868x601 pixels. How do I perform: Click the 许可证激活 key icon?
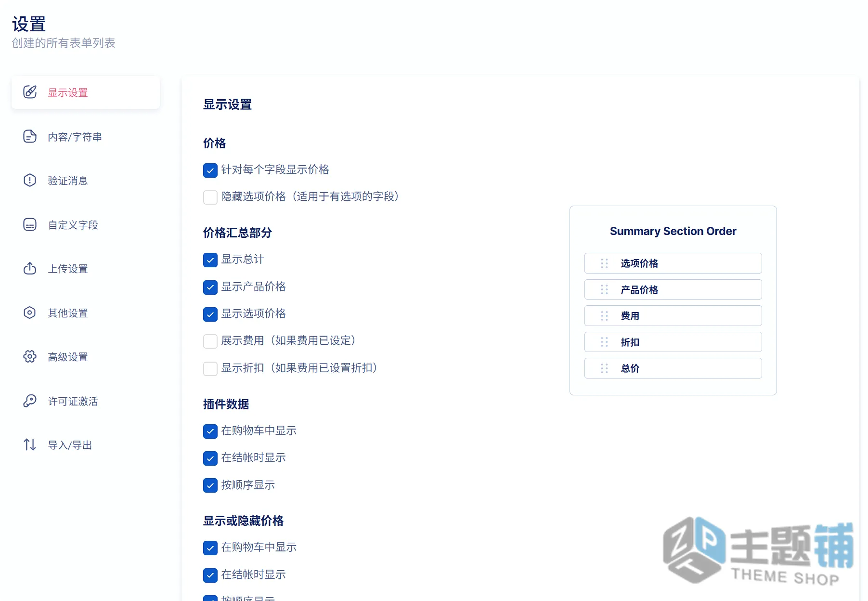click(30, 401)
